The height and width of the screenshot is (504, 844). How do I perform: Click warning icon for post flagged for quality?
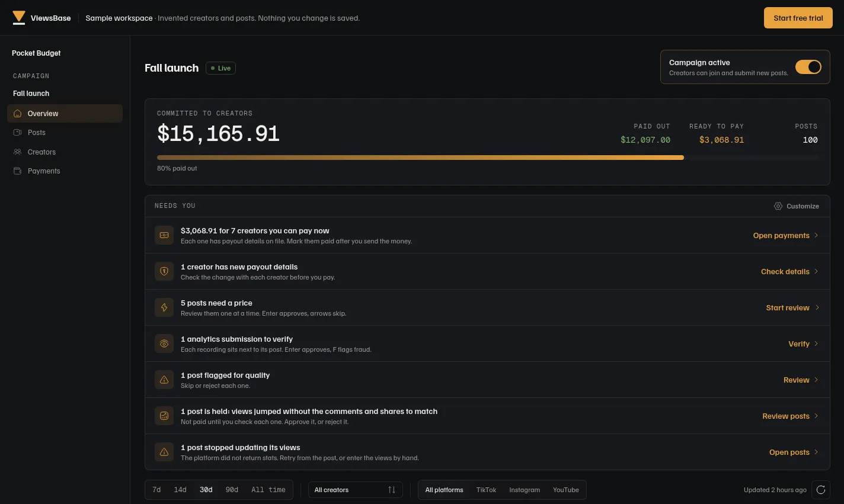pos(164,380)
